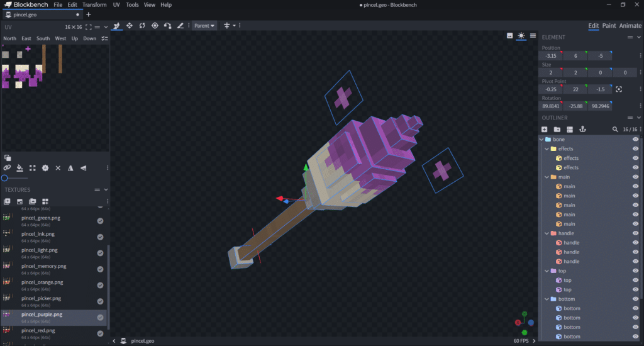Image resolution: width=644 pixels, height=346 pixels.
Task: Open the Tools menu
Action: 132,5
